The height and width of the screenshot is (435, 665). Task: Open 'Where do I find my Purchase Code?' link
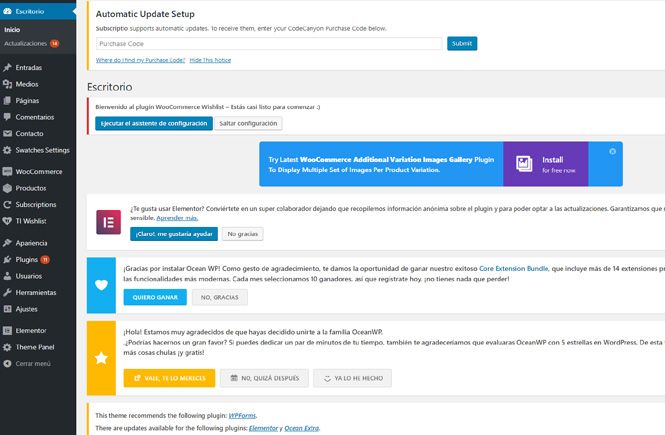pos(140,60)
